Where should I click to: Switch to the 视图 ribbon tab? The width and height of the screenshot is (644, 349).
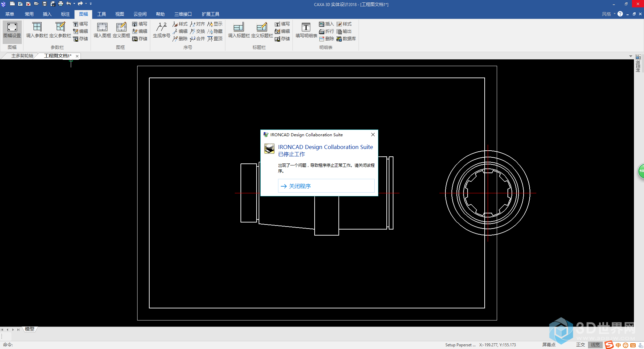pyautogui.click(x=120, y=14)
